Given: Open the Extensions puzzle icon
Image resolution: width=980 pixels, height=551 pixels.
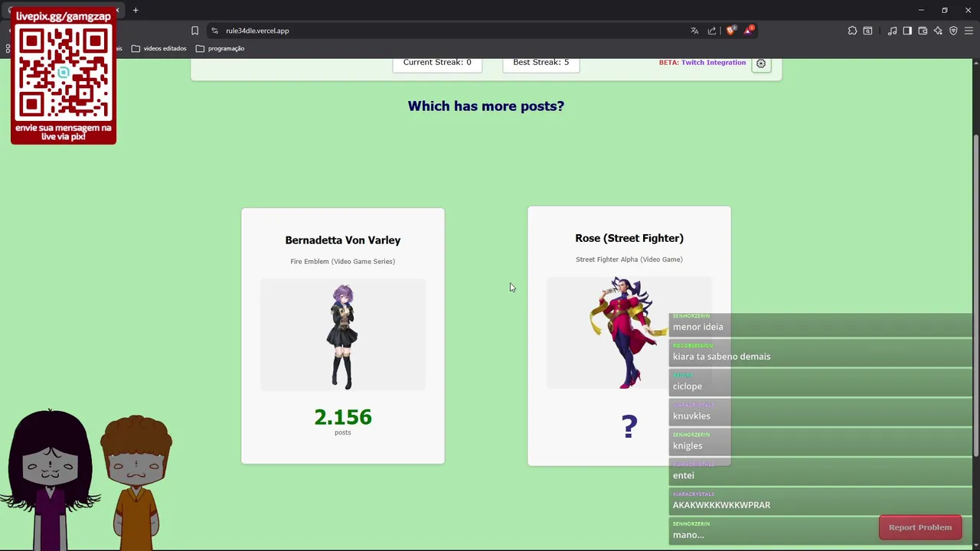Looking at the screenshot, I should coord(852,31).
